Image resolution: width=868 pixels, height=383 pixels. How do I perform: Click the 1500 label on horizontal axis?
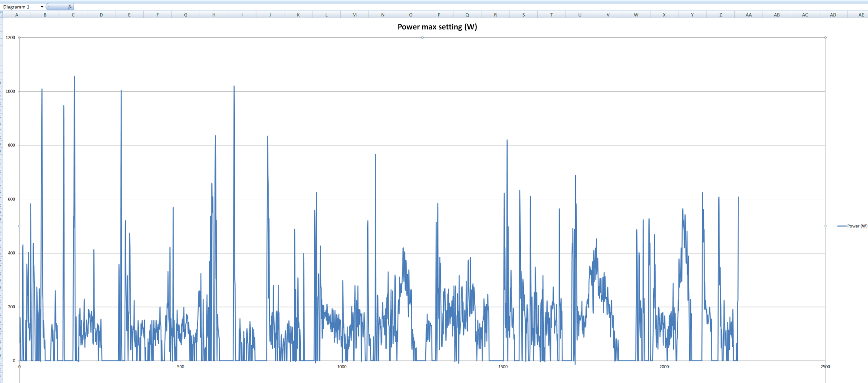[x=503, y=367]
